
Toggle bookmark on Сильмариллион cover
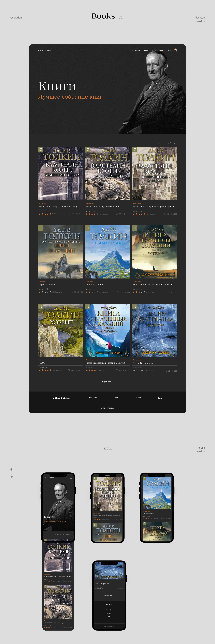pyautogui.click(x=88, y=228)
